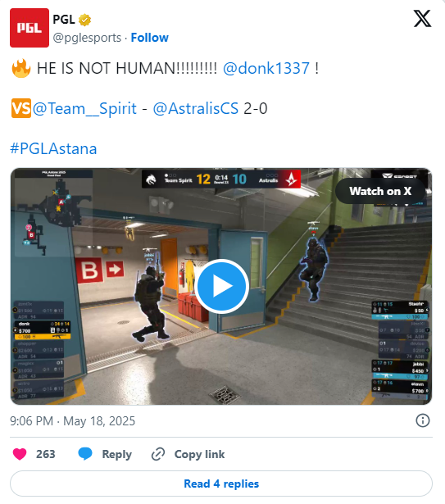The height and width of the screenshot is (504, 445).
Task: Open the tweet info icon
Action: pos(423,420)
